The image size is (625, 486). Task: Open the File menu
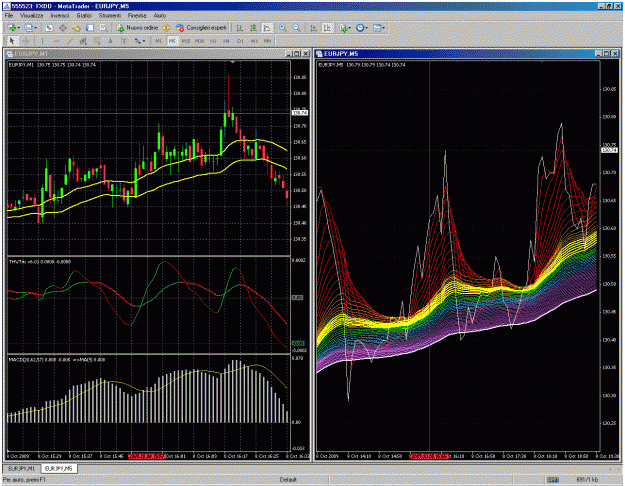coord(9,15)
